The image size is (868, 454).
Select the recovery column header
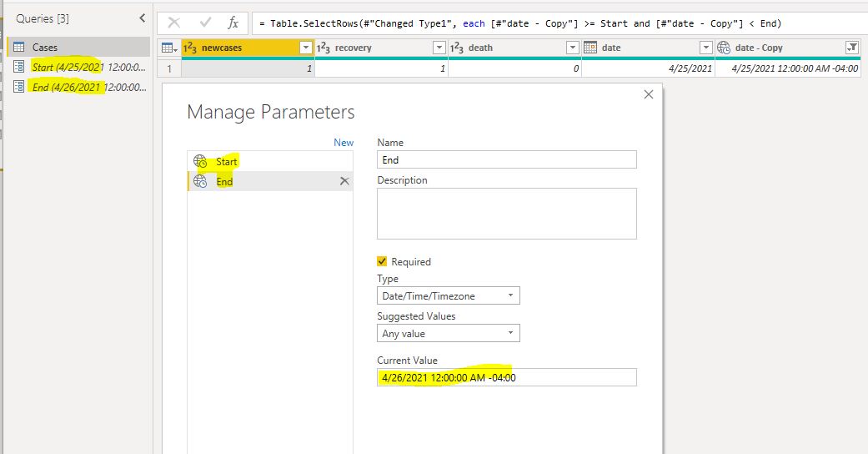pos(381,48)
